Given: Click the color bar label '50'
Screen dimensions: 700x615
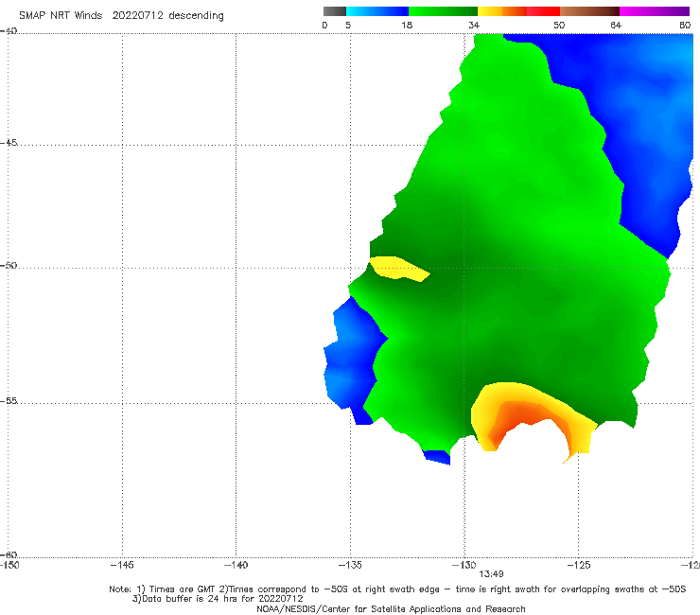Looking at the screenshot, I should (559, 25).
